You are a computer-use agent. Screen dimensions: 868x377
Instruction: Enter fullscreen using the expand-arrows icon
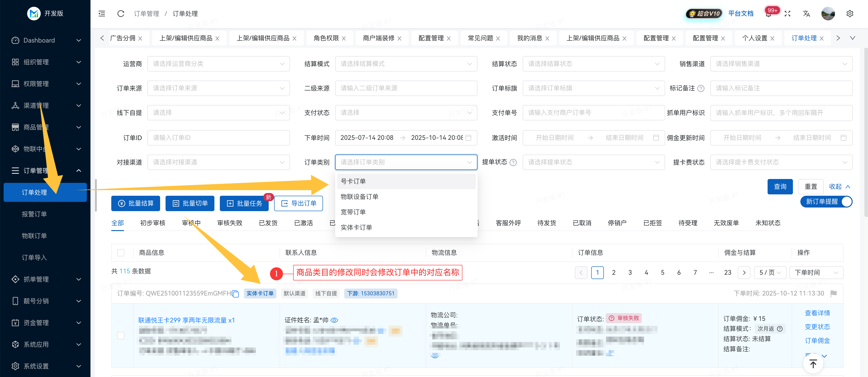pos(787,14)
